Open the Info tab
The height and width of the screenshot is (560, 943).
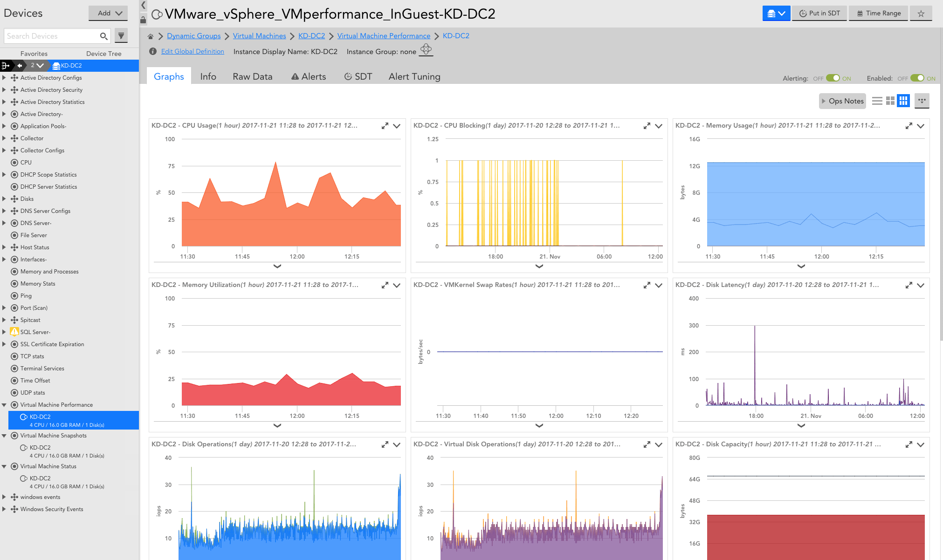point(208,76)
